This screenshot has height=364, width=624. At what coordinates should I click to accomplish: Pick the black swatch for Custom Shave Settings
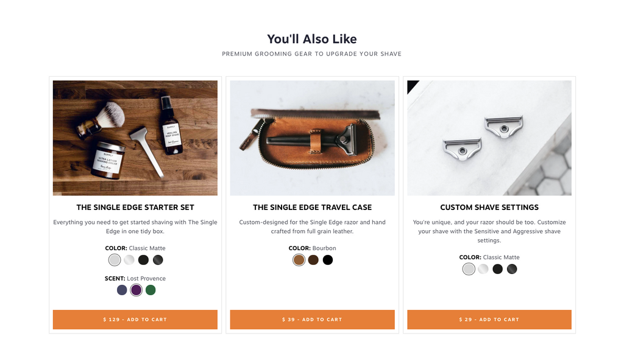point(497,269)
